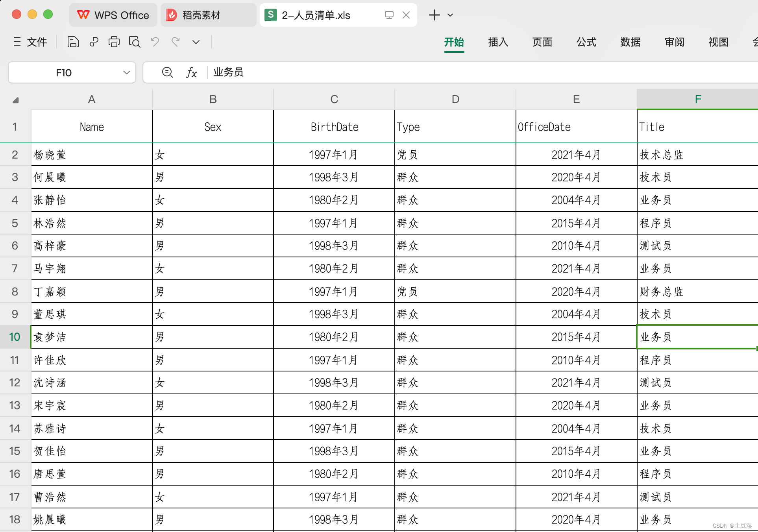Screen dimensions: 758x532
Task: Click the Undo arrow icon
Action: (155, 42)
